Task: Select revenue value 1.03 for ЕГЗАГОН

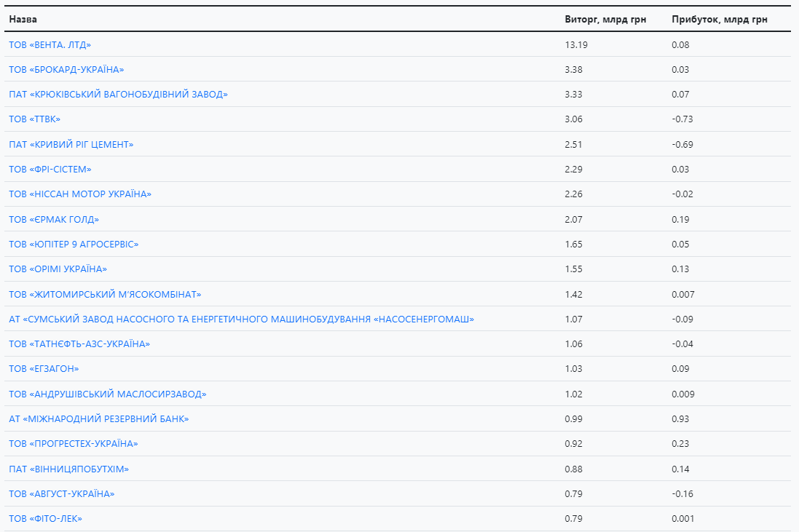Action: [x=574, y=369]
